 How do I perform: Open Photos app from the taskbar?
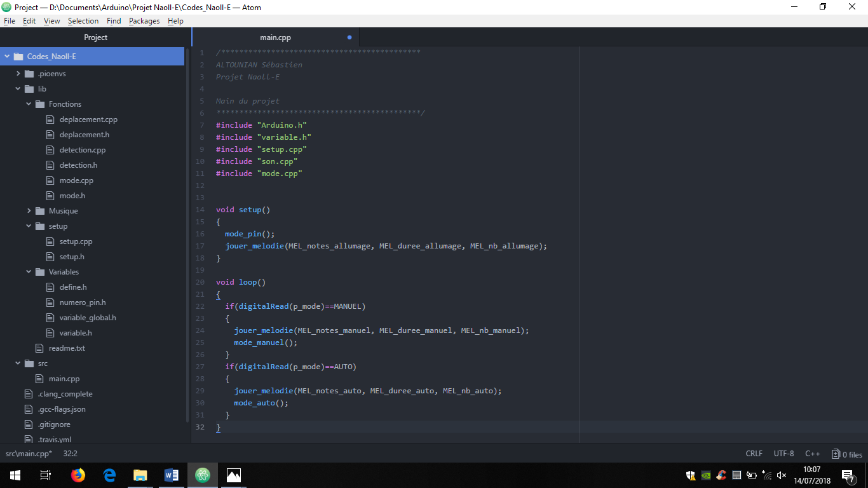click(x=234, y=475)
